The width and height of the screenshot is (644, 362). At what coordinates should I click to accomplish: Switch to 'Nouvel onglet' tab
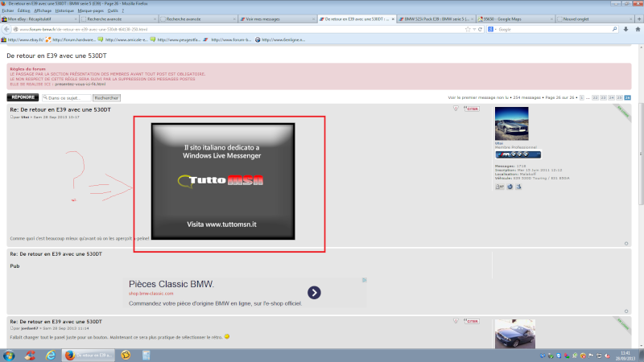point(595,19)
